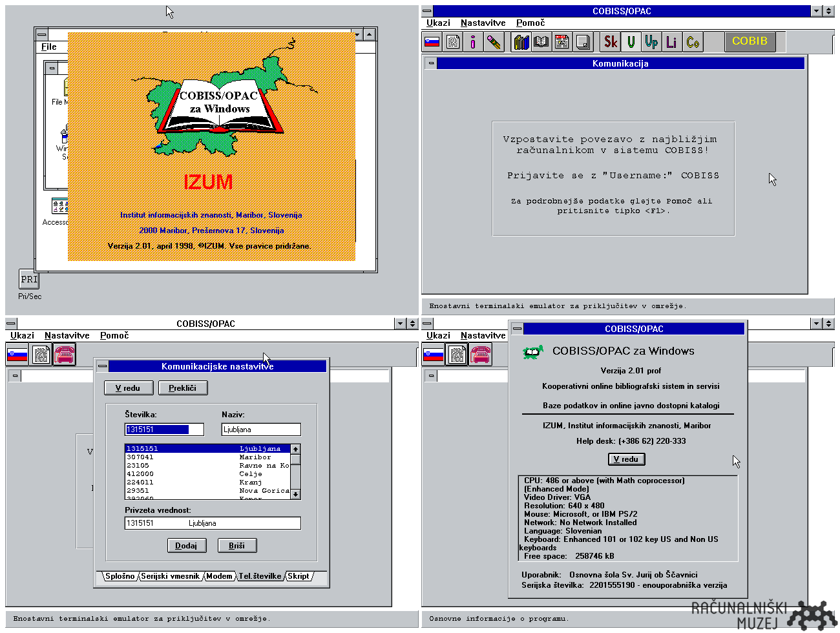This screenshot has height=633, width=840.
Task: Click flag icon in window behind the Verzija dialog
Action: tap(433, 355)
